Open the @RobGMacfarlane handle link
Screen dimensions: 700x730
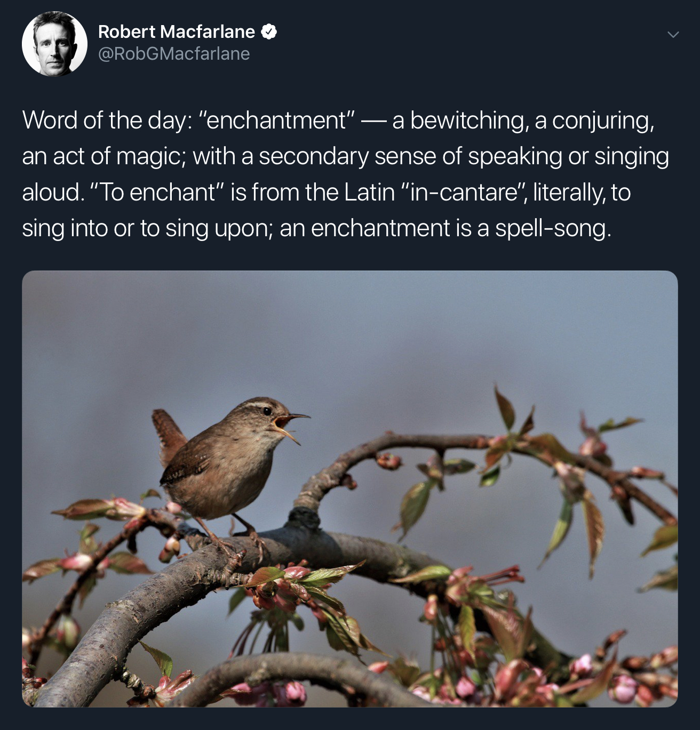174,54
